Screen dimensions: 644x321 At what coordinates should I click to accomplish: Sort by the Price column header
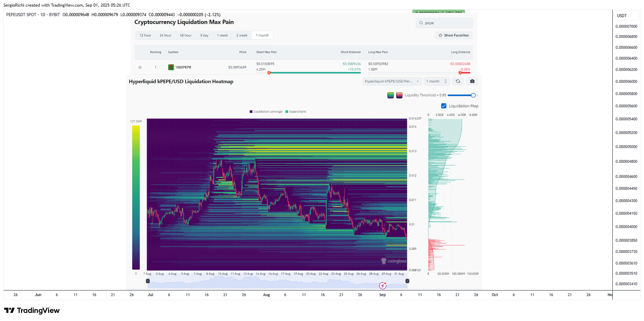(x=243, y=52)
